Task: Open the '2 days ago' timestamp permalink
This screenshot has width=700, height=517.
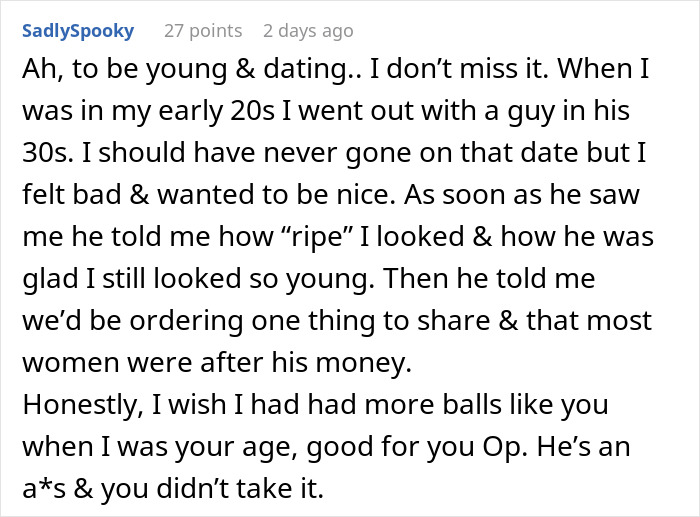Action: [x=308, y=30]
